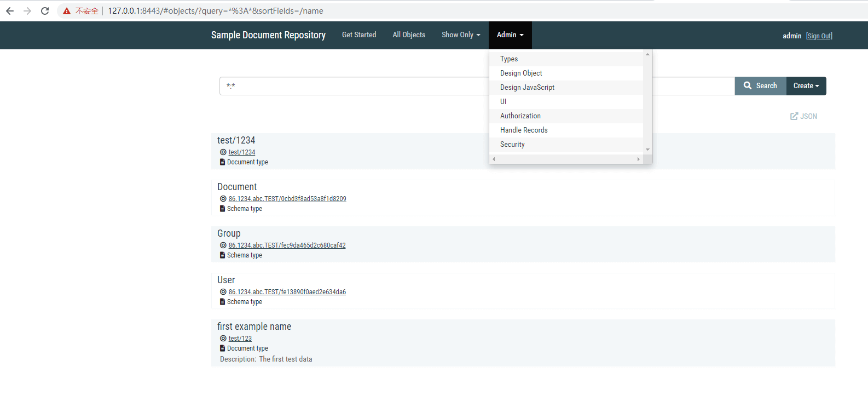Image resolution: width=868 pixels, height=395 pixels.
Task: Click the Admin menu scrollbar down arrow
Action: click(x=647, y=150)
